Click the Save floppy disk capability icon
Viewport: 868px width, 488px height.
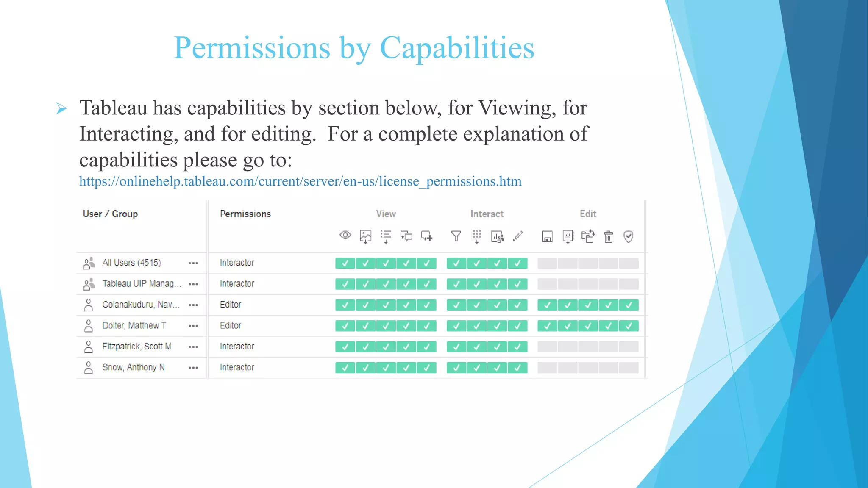[547, 236]
